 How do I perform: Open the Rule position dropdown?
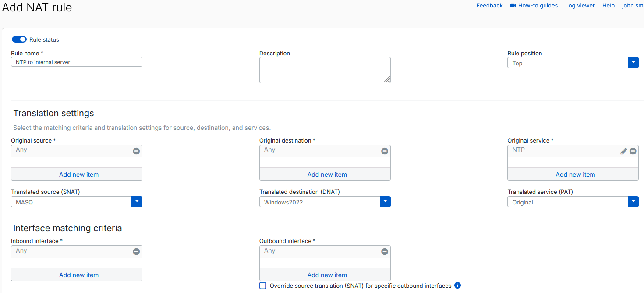(633, 62)
